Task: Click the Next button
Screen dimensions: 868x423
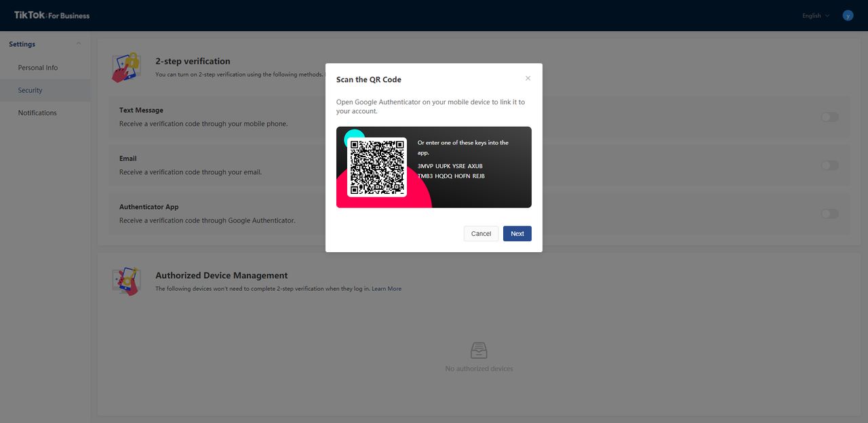Action: [517, 233]
